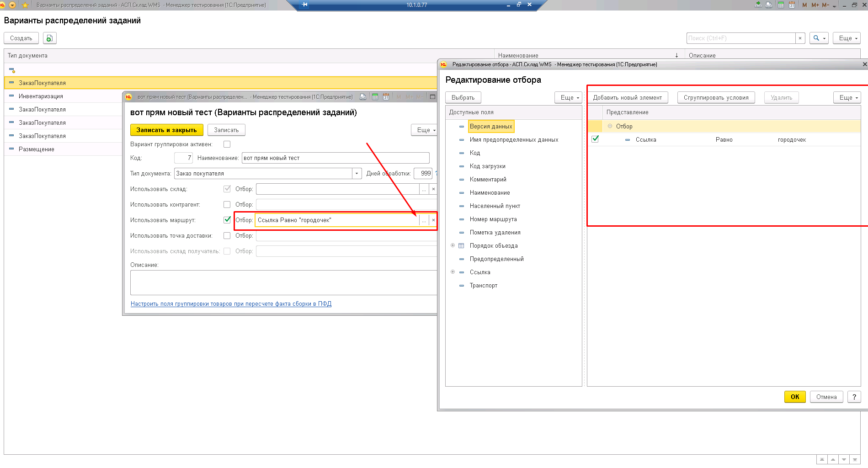This screenshot has height=468, width=868.
Task: Toggle the Вариант группировки активен checkbox
Action: click(227, 144)
